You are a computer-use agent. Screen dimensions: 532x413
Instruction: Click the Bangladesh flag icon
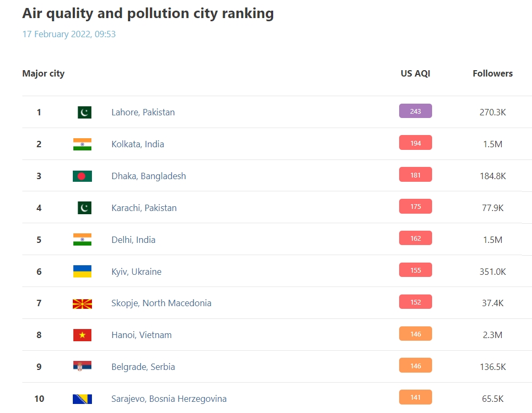pyautogui.click(x=82, y=176)
